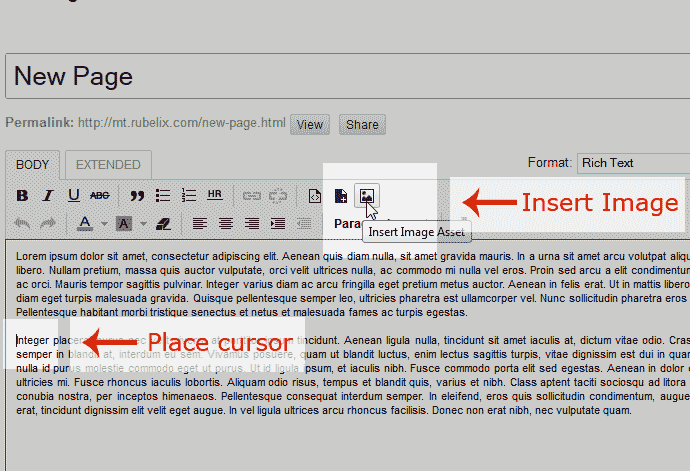Click the insert file asset icon

[341, 195]
